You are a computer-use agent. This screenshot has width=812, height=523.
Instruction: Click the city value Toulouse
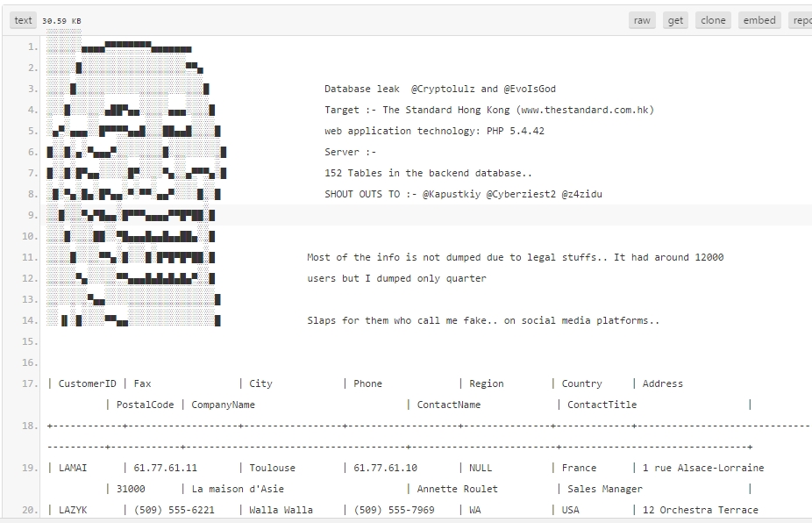272,468
